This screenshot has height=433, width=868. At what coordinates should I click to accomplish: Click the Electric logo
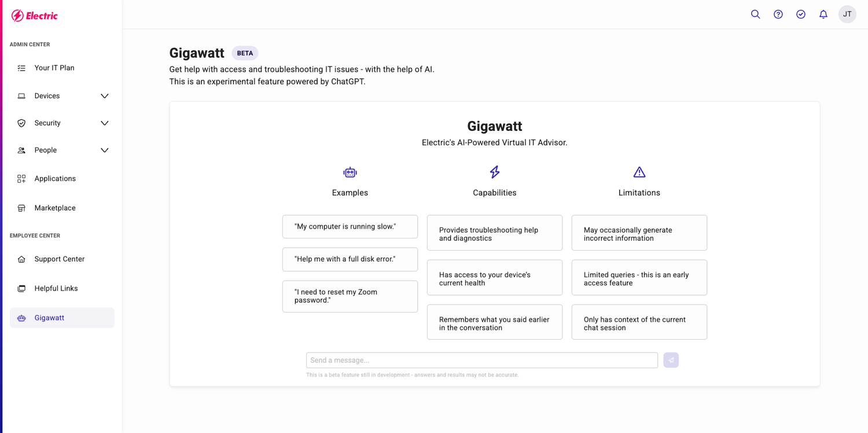(34, 16)
